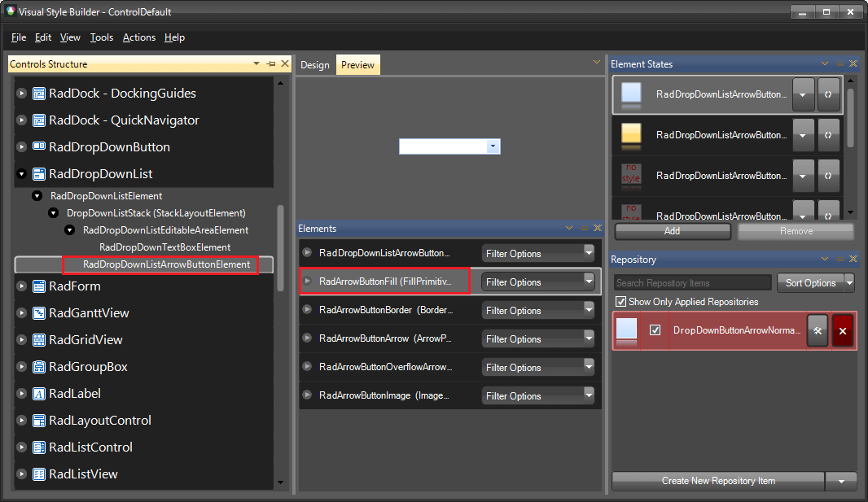Uncheck Show Only Applied Repositories
The width and height of the screenshot is (868, 502).
[x=621, y=302]
